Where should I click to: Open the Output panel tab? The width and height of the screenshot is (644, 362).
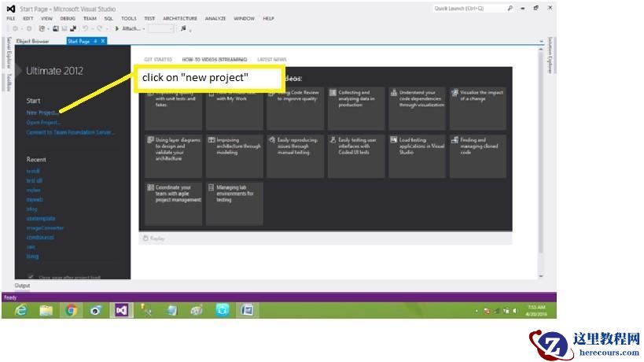click(x=22, y=286)
